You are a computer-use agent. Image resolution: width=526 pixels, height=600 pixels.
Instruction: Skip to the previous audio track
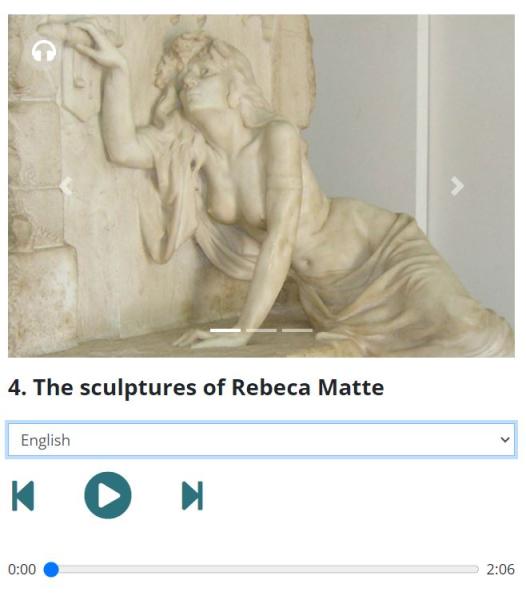click(x=23, y=496)
